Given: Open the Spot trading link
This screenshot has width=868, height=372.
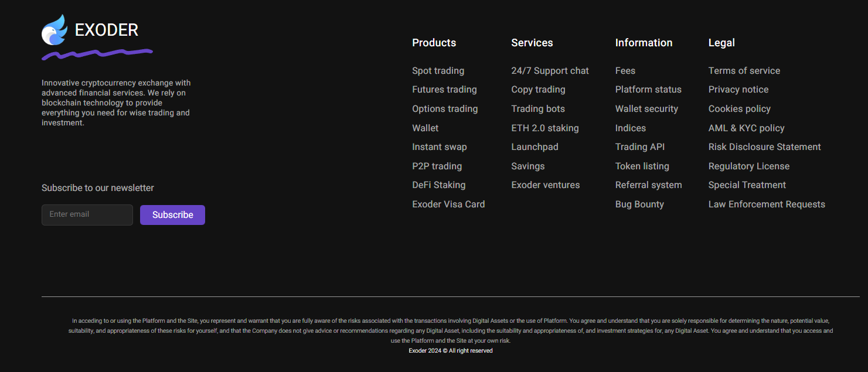Looking at the screenshot, I should [438, 71].
